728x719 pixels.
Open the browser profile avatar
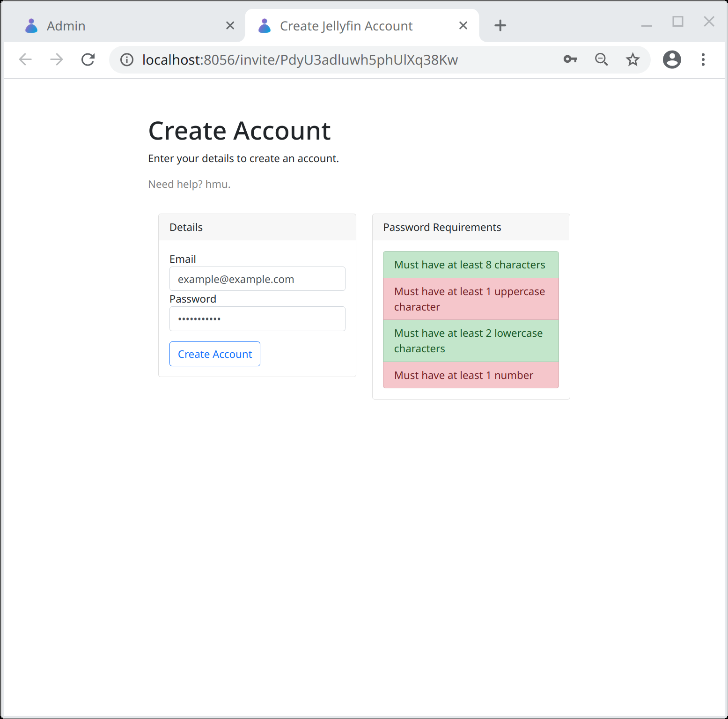(672, 59)
